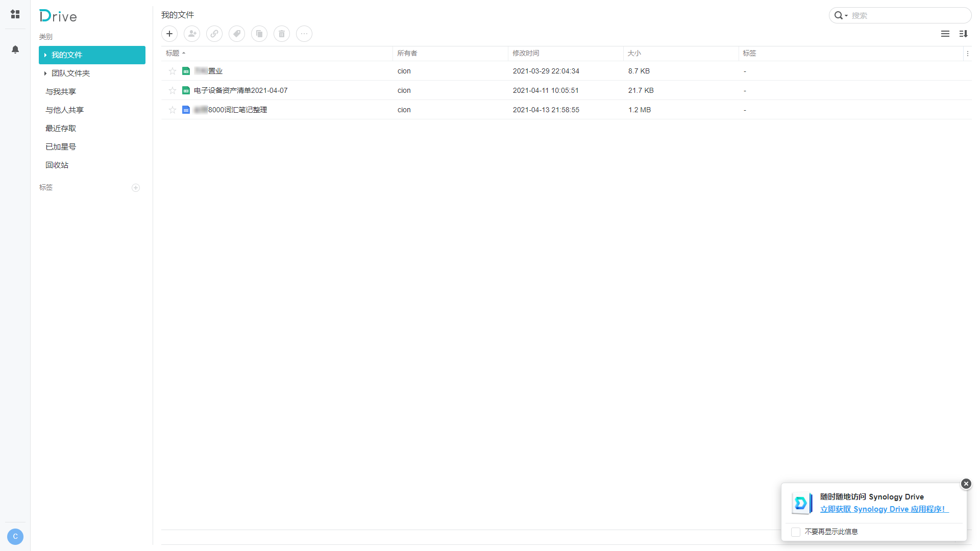
Task: Click inside the 搜索 search field
Action: (x=909, y=16)
